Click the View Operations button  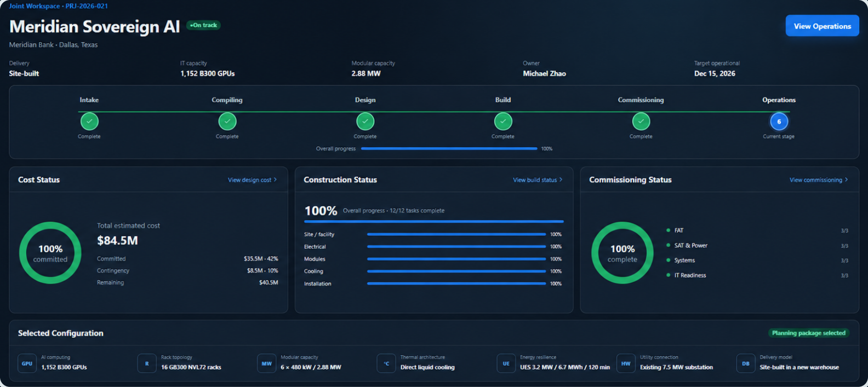(822, 26)
